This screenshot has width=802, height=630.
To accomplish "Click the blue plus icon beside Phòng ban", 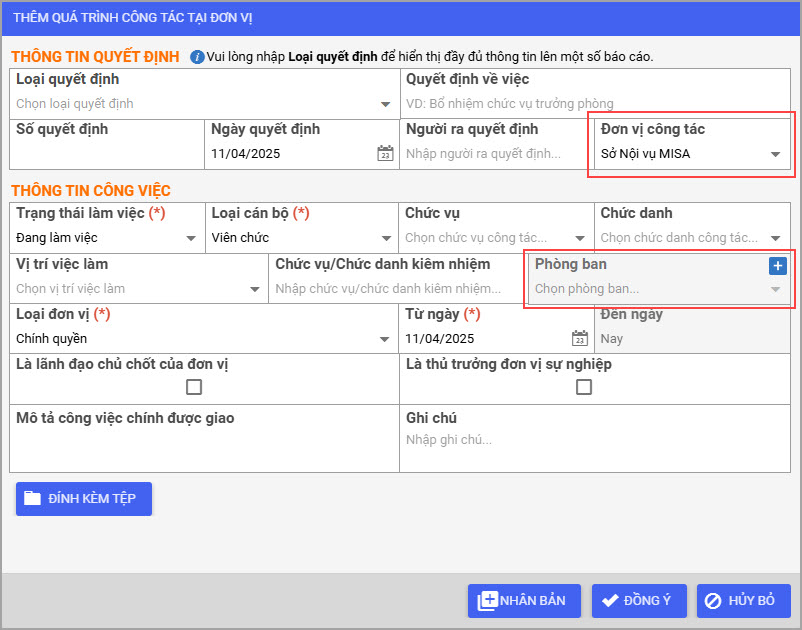I will click(x=778, y=266).
